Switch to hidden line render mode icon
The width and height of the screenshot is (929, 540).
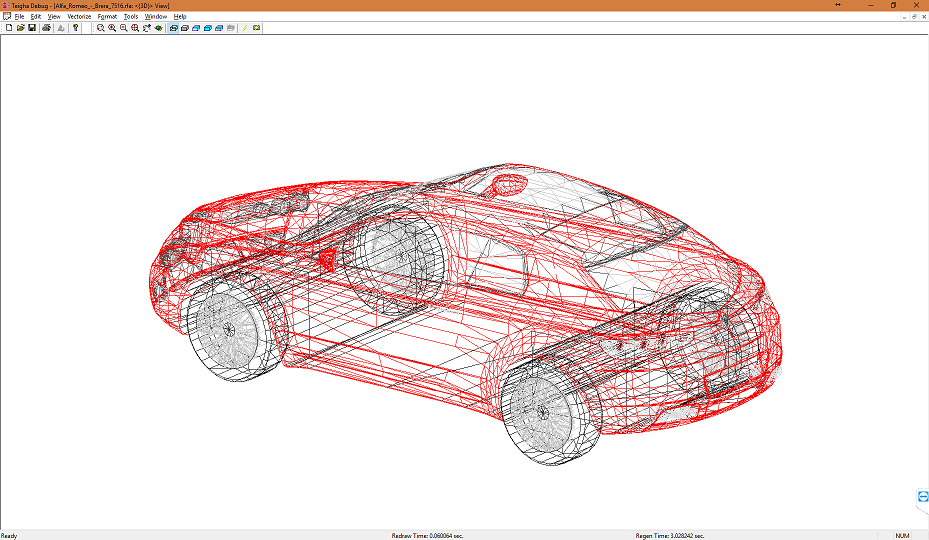(196, 28)
